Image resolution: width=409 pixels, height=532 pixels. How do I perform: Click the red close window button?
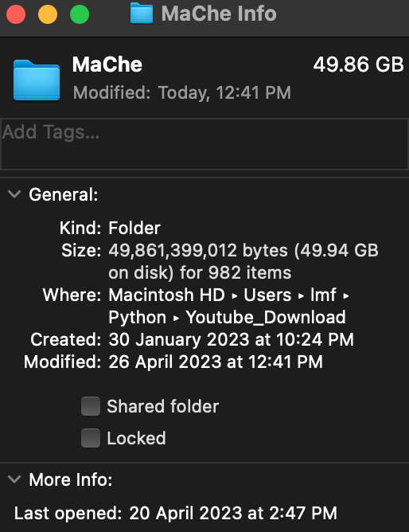point(16,14)
